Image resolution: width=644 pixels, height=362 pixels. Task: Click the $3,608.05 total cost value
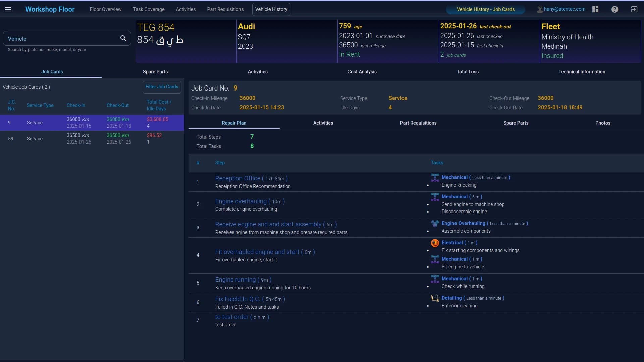[157, 119]
